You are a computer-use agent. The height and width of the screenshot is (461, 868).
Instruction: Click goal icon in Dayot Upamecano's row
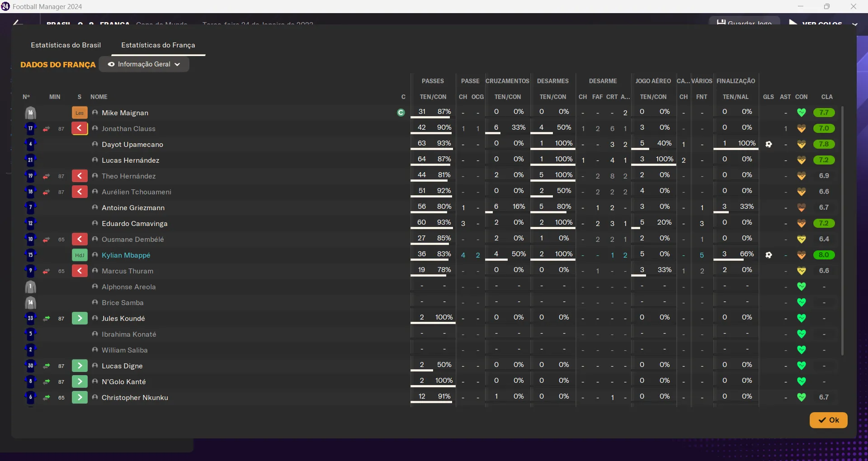pos(769,145)
